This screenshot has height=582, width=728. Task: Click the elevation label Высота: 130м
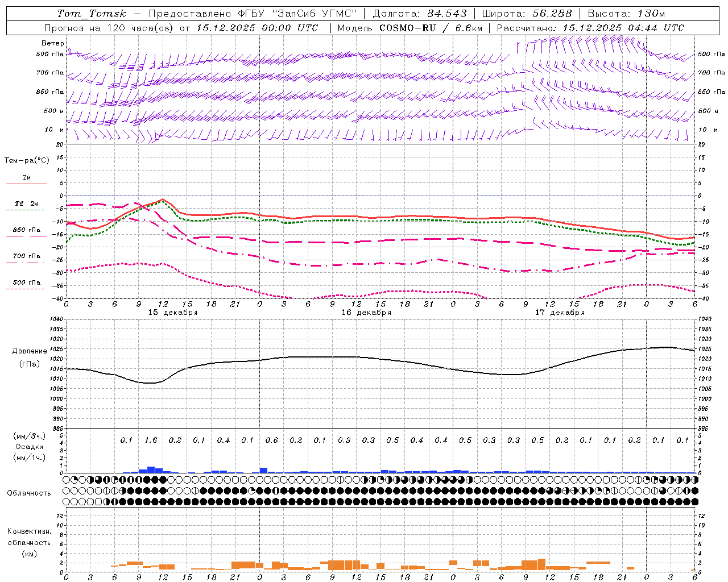pyautogui.click(x=626, y=14)
